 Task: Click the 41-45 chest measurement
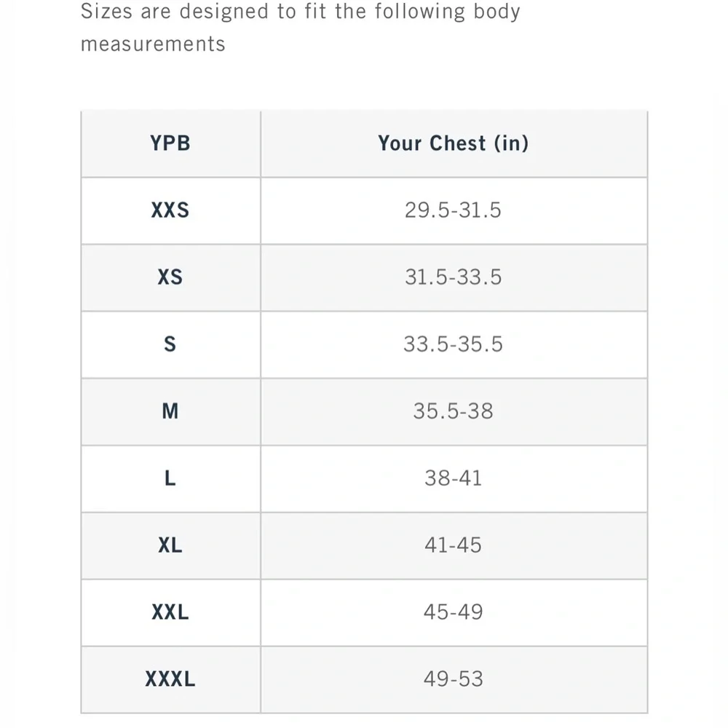(x=453, y=545)
